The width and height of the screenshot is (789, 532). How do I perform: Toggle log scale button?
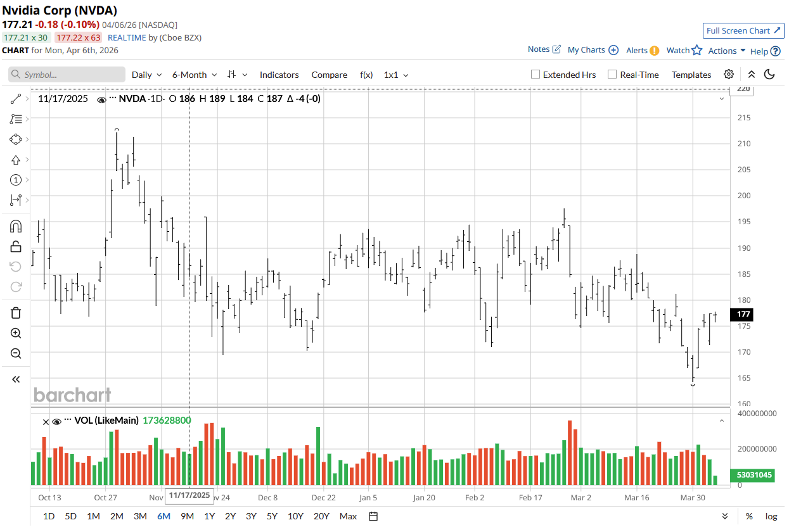[771, 516]
